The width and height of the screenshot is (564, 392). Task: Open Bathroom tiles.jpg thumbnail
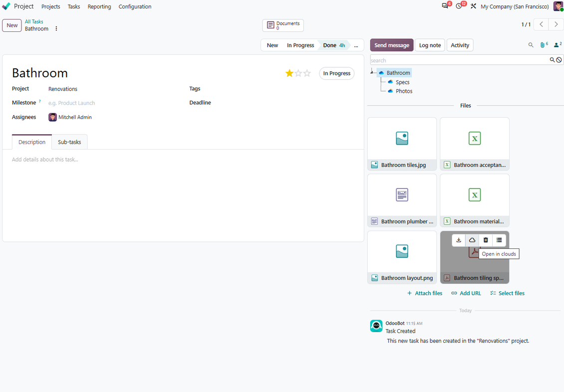tap(402, 144)
